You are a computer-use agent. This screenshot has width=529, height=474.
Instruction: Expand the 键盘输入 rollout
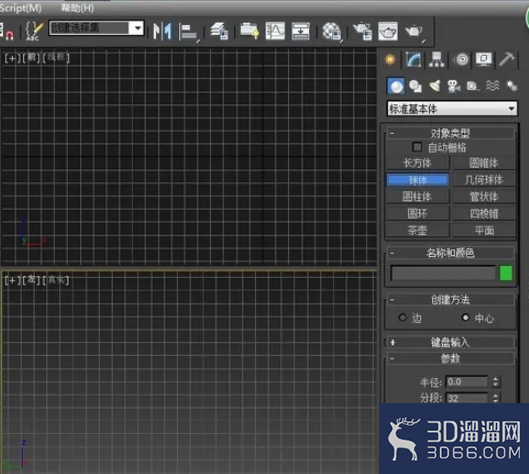450,342
